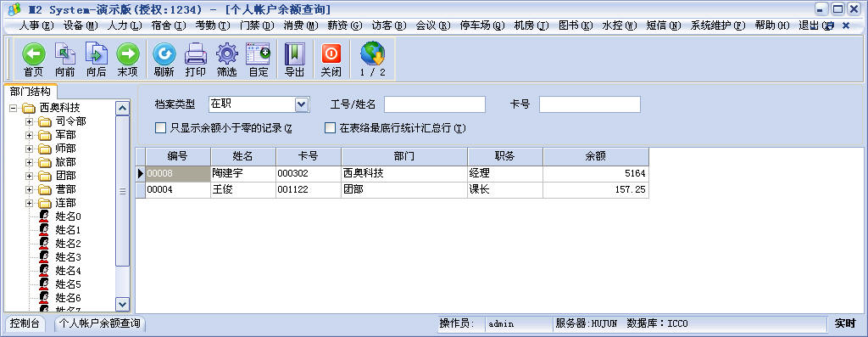Open the 消费 menu
868x337 pixels.
[x=301, y=25]
